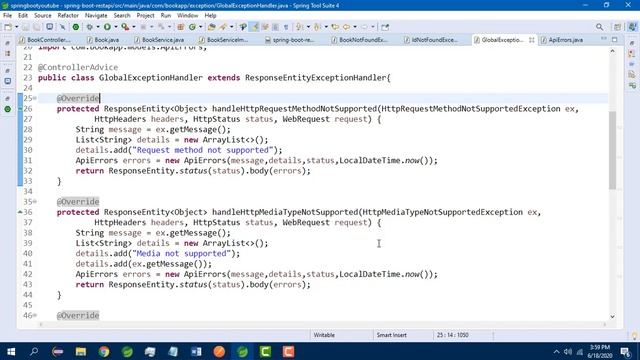
Task: Click ResponseEntityExceptionHandler in the class declaration
Action: click(x=315, y=78)
